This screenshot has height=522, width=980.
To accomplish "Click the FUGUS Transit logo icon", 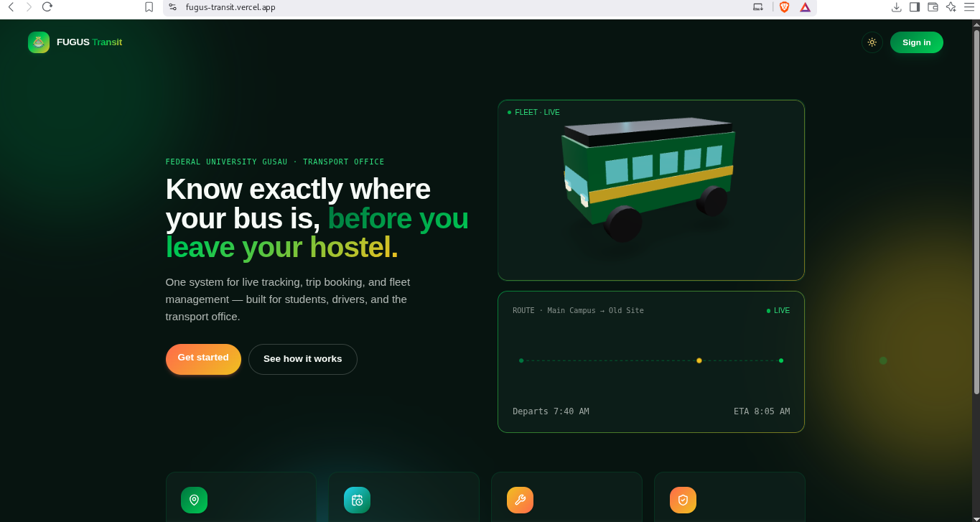I will (x=39, y=42).
